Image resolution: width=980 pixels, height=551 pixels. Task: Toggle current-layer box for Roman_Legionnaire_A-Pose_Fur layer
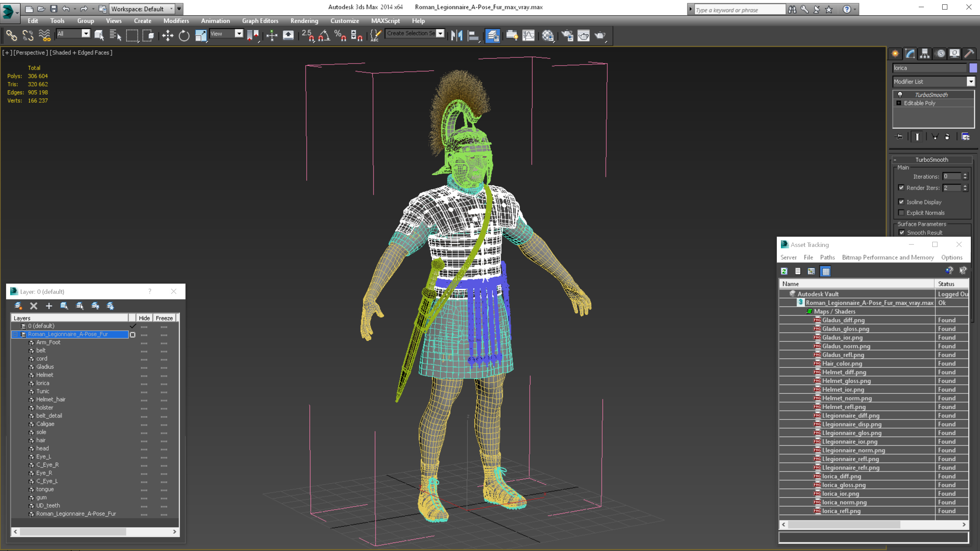click(132, 335)
